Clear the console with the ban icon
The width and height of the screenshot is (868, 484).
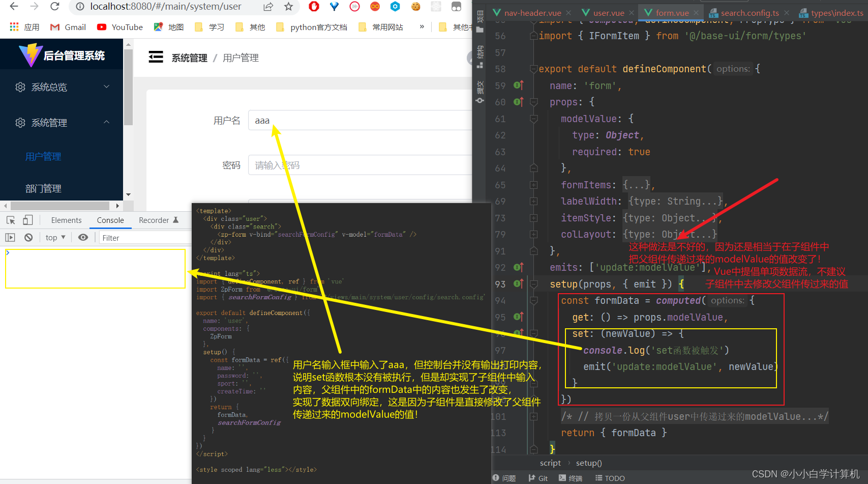28,237
